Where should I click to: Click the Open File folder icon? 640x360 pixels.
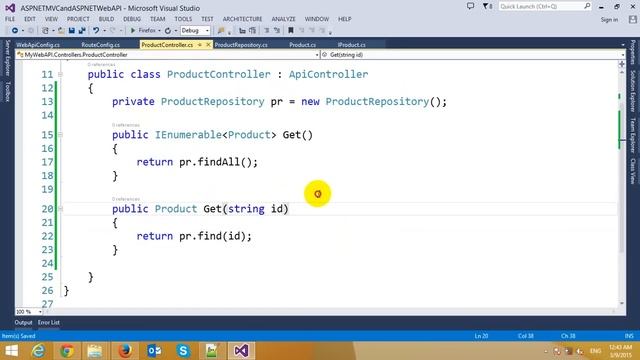[x=61, y=31]
